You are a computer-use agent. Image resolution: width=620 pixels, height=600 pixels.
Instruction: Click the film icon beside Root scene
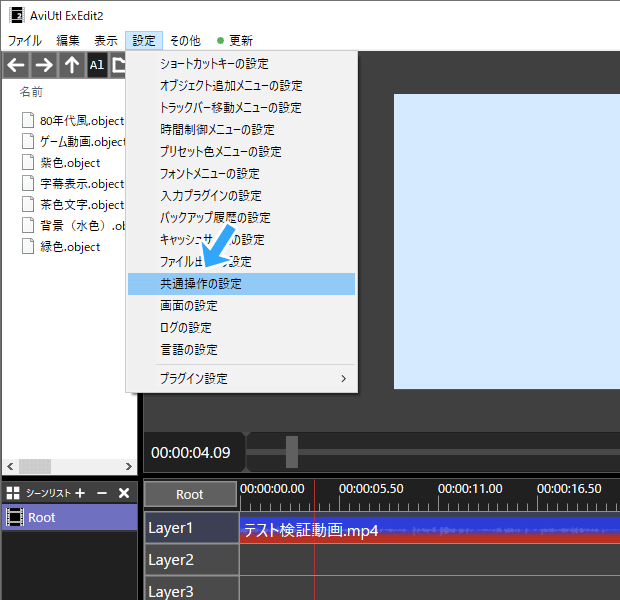15,517
